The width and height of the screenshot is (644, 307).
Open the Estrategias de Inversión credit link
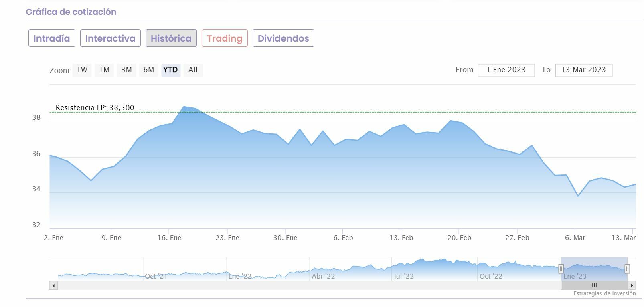point(604,294)
